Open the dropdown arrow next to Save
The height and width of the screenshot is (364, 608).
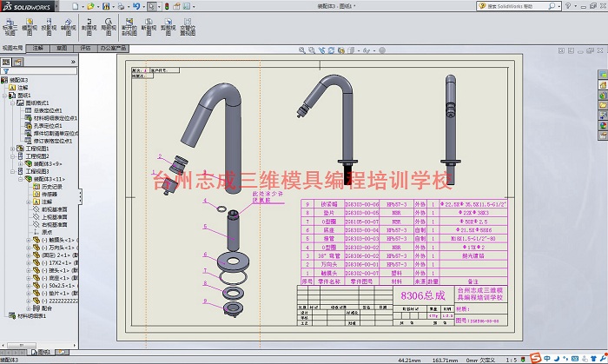[113, 7]
